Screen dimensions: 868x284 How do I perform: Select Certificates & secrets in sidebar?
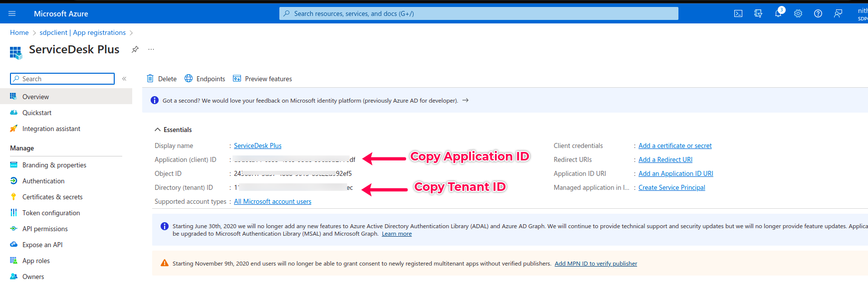[52, 197]
